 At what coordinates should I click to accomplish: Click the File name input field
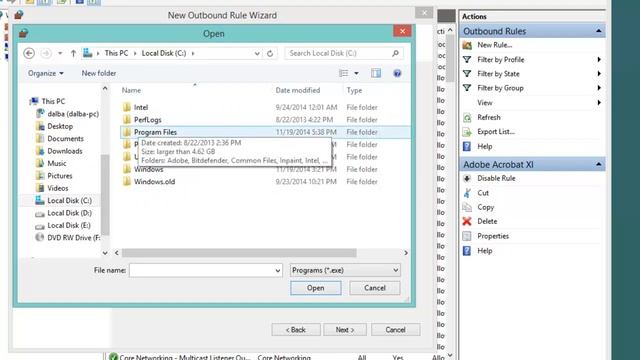pos(202,271)
